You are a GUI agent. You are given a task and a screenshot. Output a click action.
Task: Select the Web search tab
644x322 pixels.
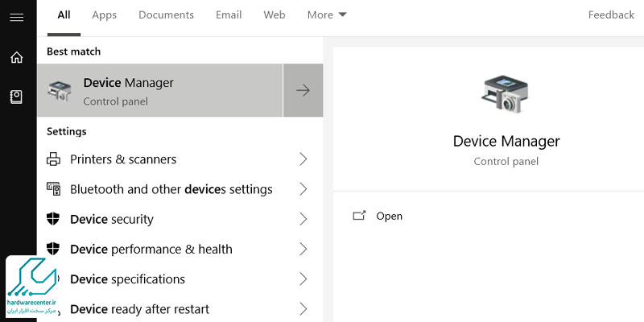tap(275, 14)
